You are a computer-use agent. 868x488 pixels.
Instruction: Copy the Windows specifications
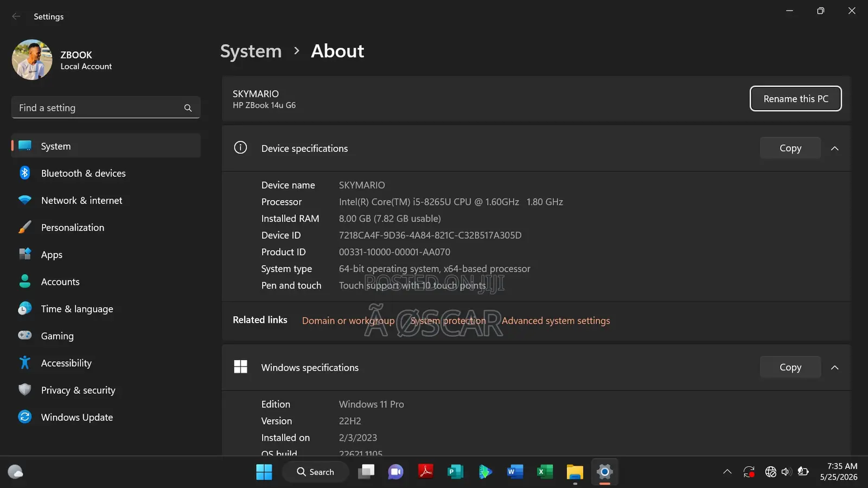point(790,367)
